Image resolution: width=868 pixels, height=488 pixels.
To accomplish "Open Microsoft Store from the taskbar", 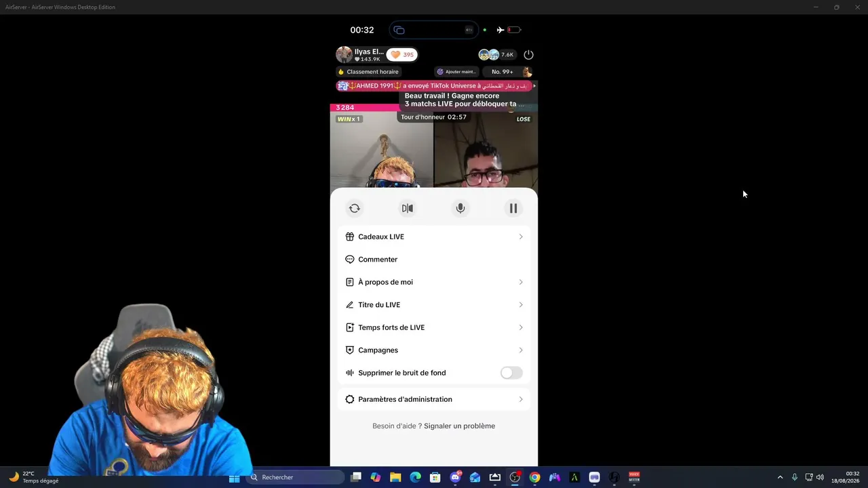I will pyautogui.click(x=435, y=477).
